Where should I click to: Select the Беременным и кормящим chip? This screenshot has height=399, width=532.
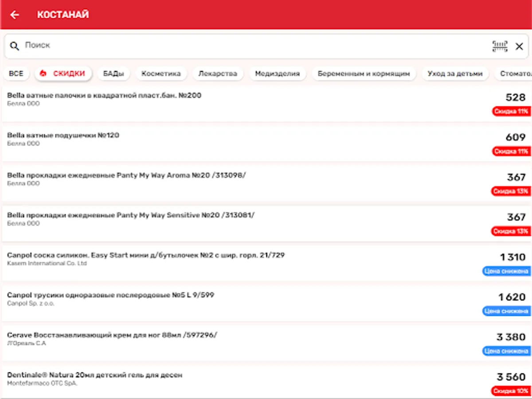coord(364,74)
